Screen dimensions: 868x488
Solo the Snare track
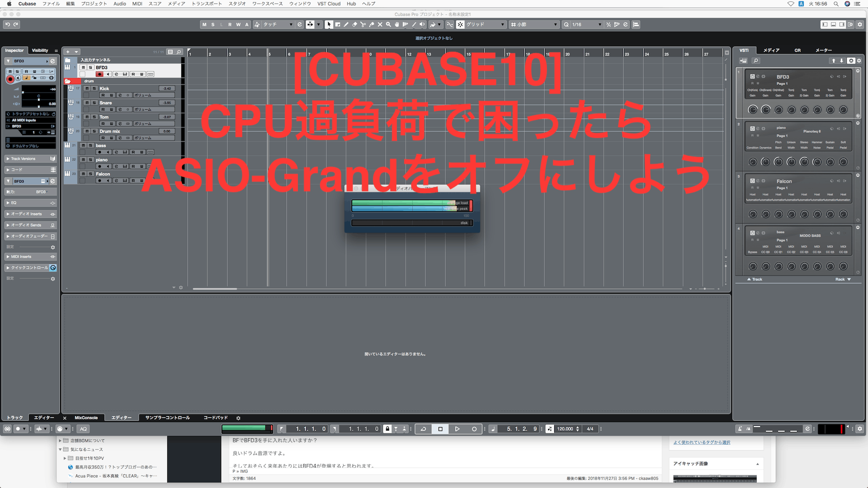click(94, 103)
